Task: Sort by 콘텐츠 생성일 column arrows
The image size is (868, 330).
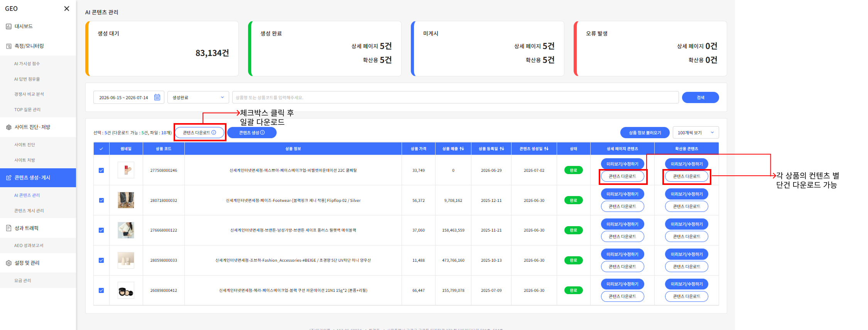Action: 546,149
